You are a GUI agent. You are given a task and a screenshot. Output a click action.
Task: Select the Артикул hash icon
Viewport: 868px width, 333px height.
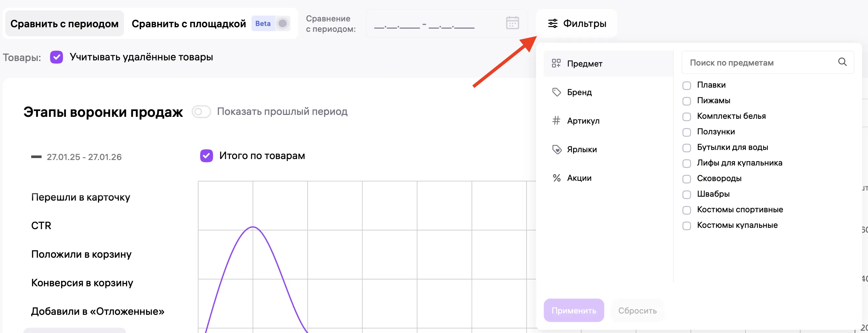coord(556,120)
